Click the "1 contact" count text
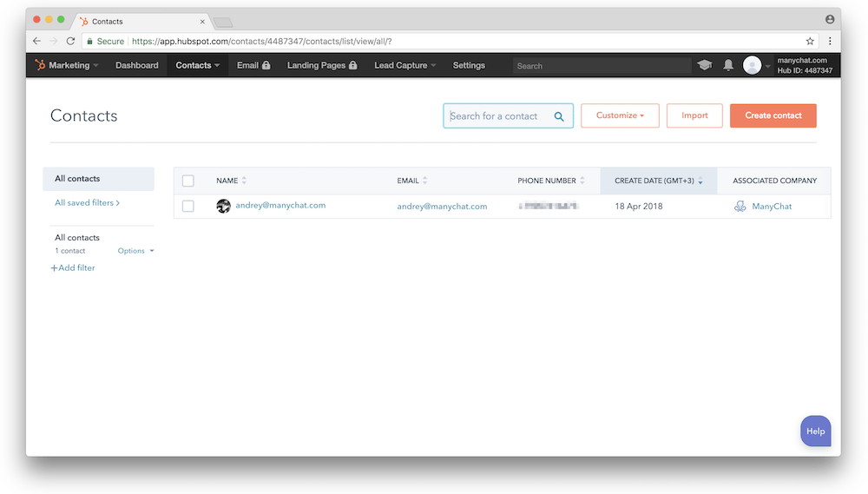Viewport: 868px width, 494px height. pyautogui.click(x=69, y=251)
